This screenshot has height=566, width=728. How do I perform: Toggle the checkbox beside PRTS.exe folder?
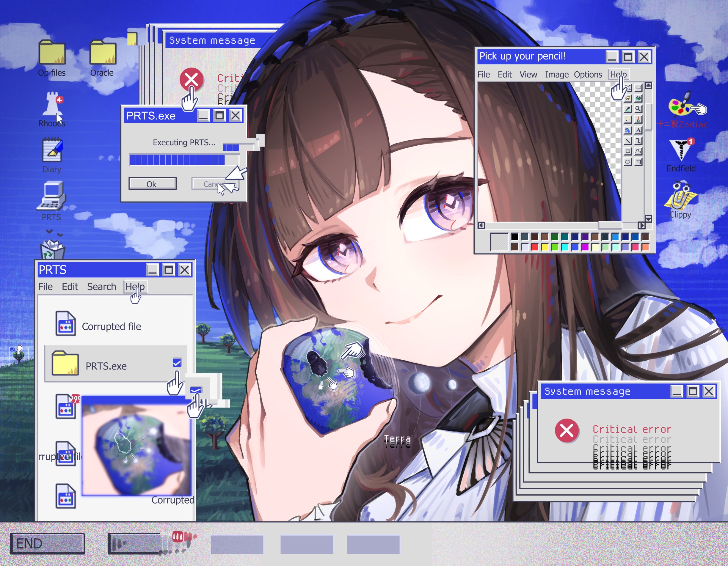(x=177, y=362)
